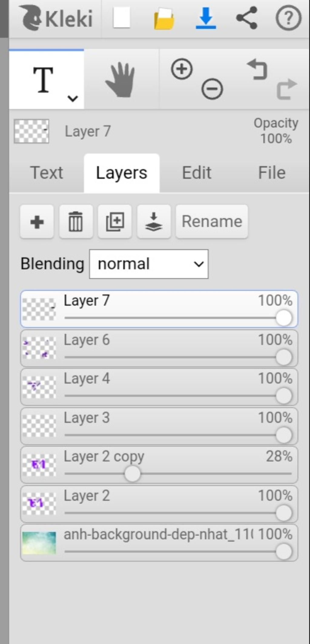Click the share icon

click(247, 18)
